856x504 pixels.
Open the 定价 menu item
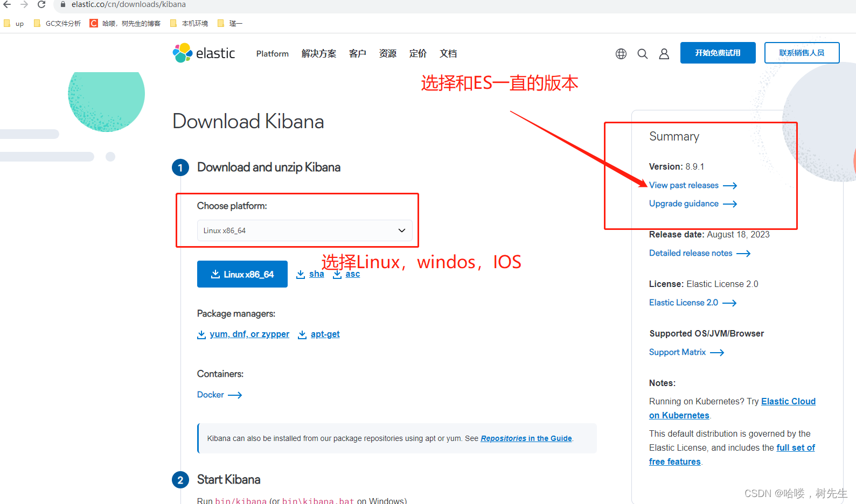click(x=418, y=54)
